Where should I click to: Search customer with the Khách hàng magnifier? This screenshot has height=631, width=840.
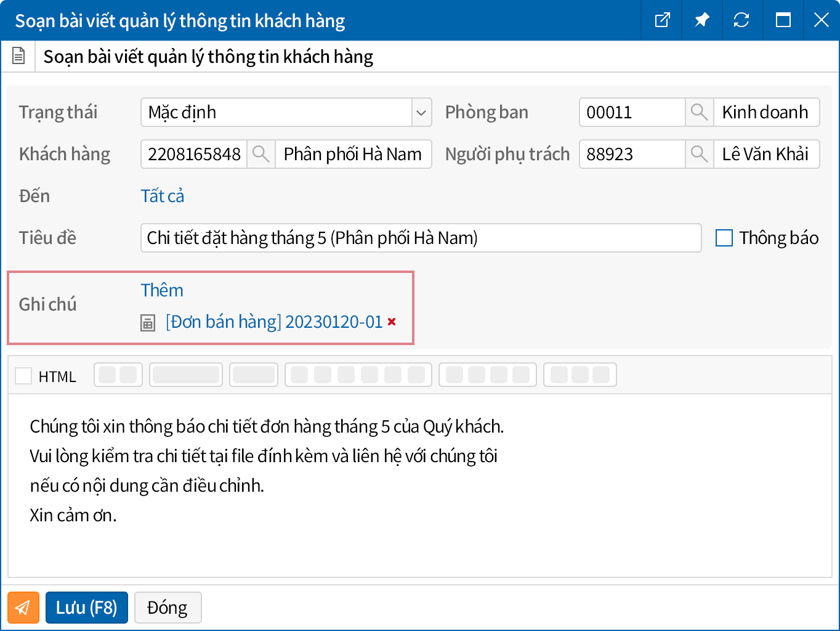[261, 154]
